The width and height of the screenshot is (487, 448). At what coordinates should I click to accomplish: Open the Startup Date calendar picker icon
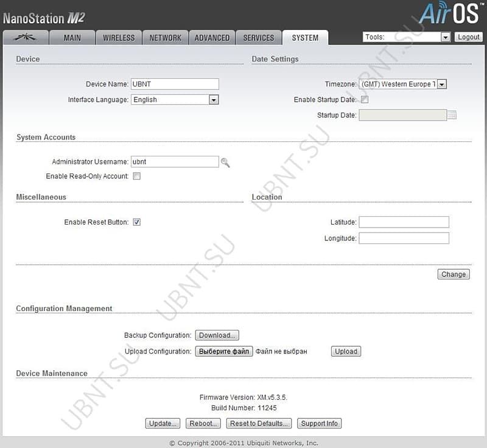pos(452,115)
